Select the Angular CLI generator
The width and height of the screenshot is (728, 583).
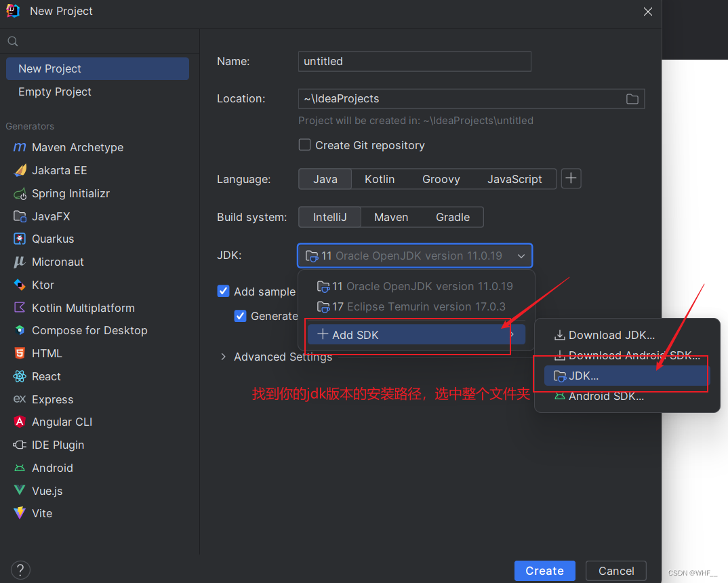[98, 422]
